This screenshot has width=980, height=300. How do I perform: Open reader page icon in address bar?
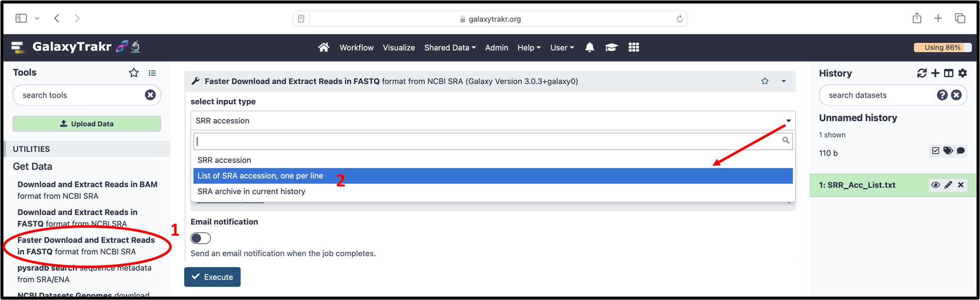(301, 19)
